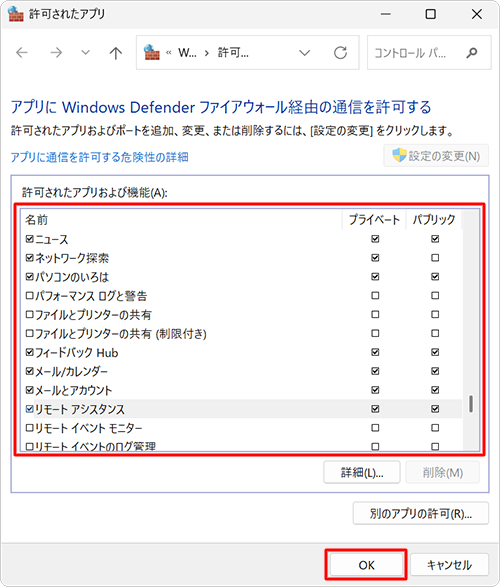500x587 pixels.
Task: Toggle Public checkbox for メール/カレンダー
Action: (435, 371)
